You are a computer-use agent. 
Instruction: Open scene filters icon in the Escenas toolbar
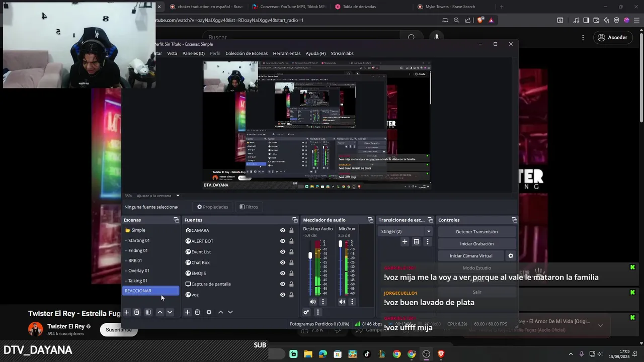click(x=148, y=312)
